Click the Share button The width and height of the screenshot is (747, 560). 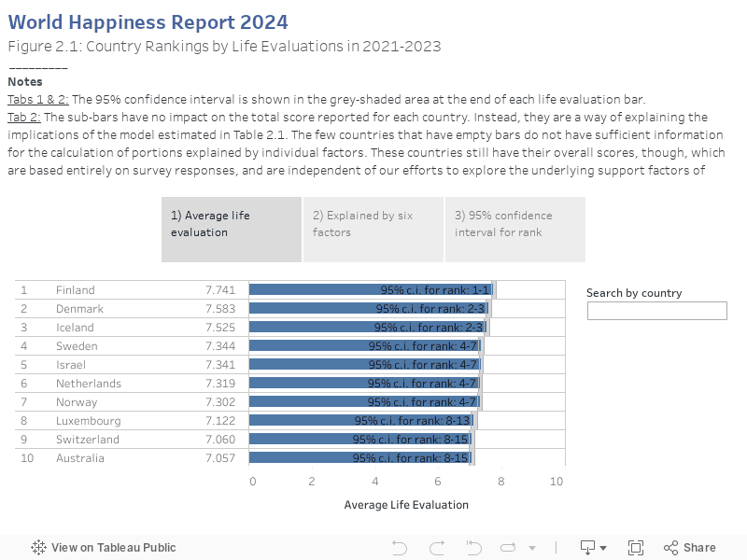pos(689,548)
